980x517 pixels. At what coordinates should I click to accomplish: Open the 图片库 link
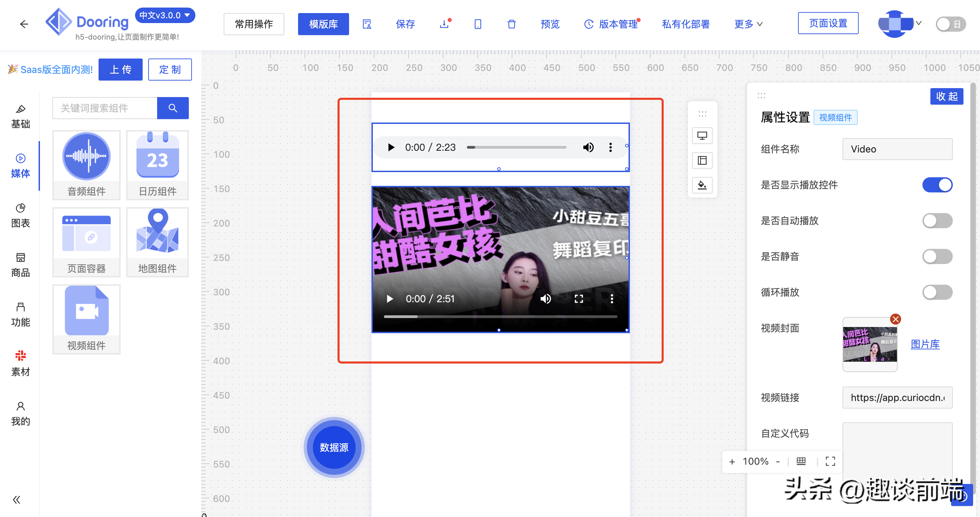pyautogui.click(x=925, y=344)
